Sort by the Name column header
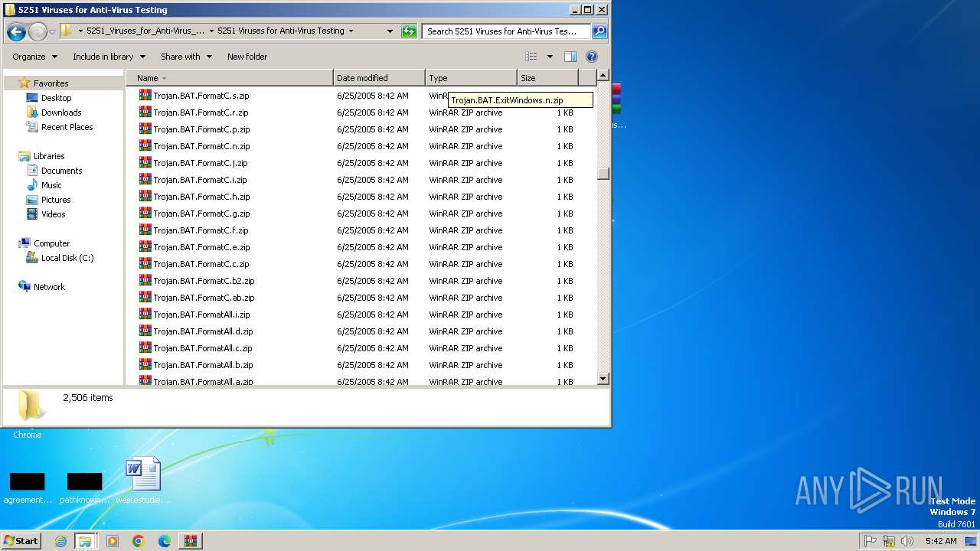 click(230, 78)
